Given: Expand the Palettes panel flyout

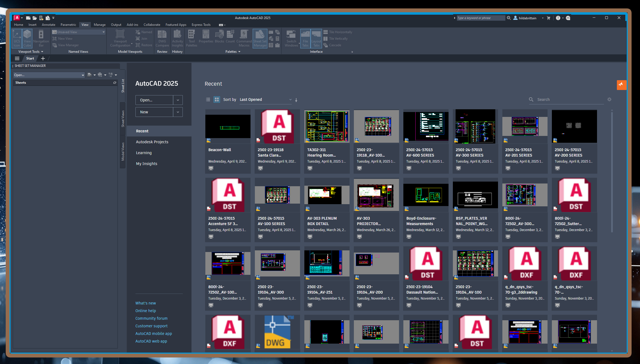Looking at the screenshot, I should (233, 52).
